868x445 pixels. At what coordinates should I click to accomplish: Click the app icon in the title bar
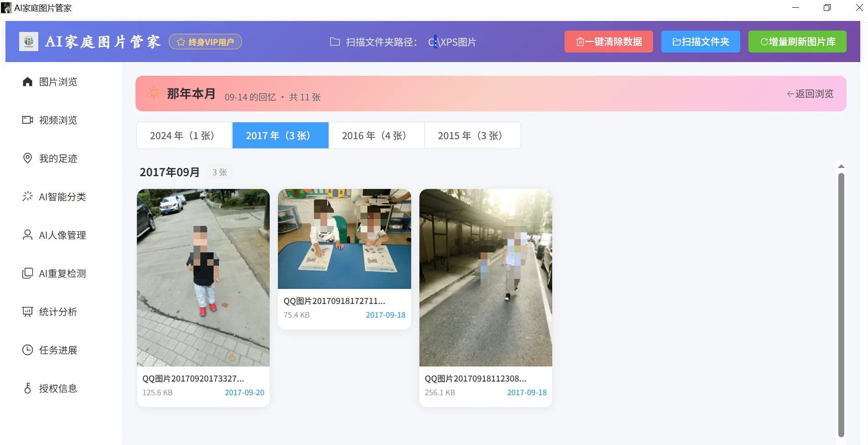6,8
